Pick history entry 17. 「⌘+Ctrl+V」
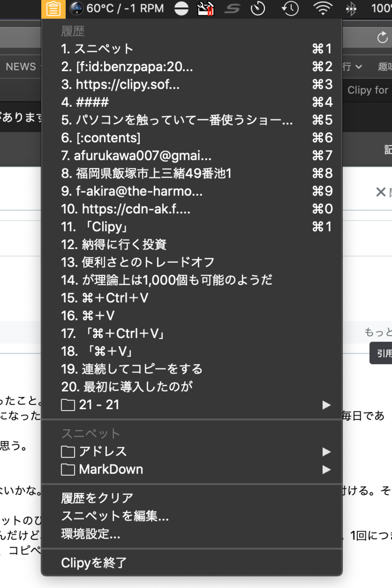 click(x=192, y=334)
